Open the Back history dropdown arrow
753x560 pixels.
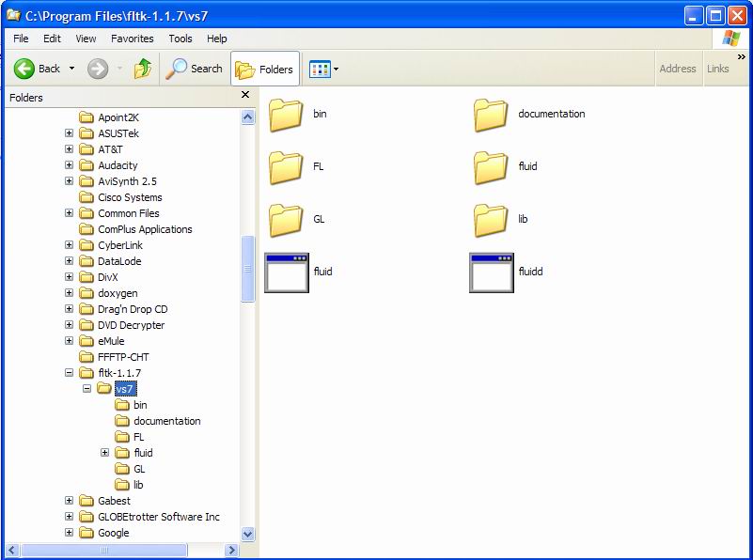coord(72,69)
